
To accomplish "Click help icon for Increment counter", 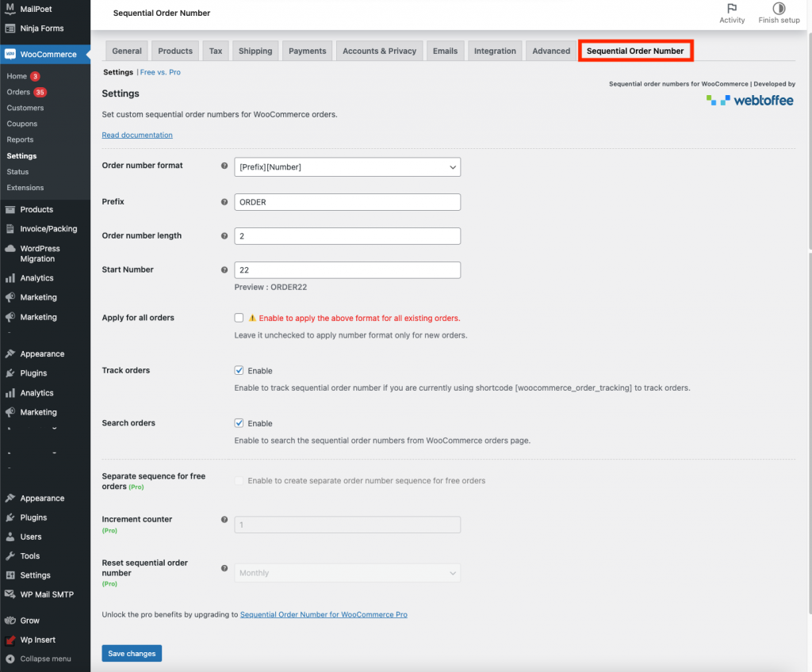I will (224, 519).
